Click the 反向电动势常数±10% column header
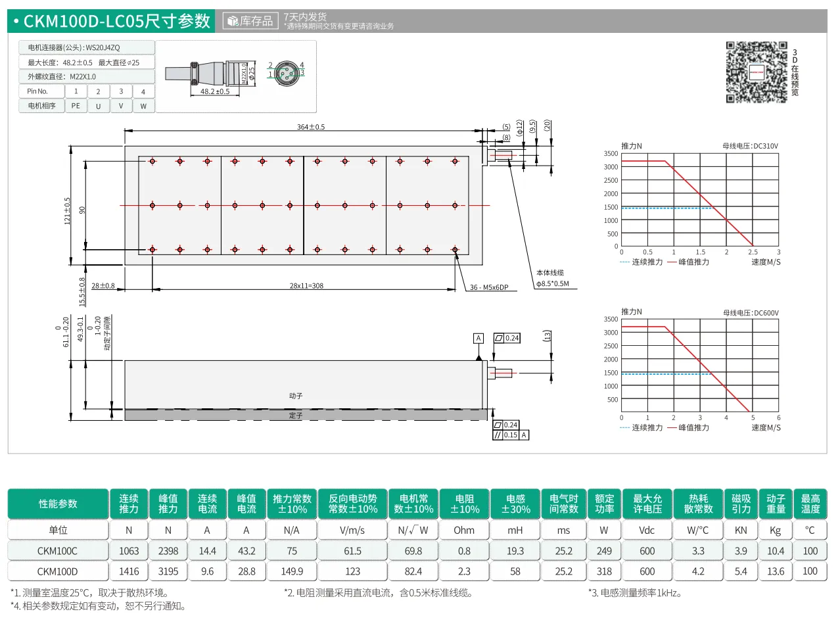 coord(354,504)
